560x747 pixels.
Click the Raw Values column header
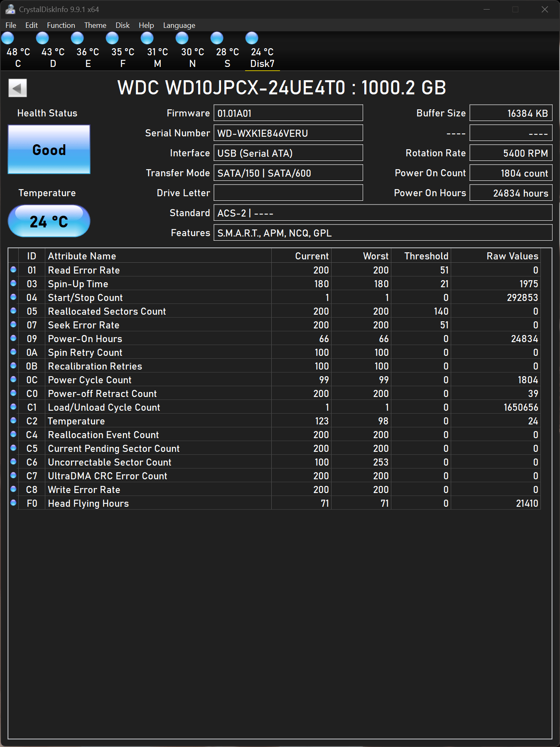496,256
